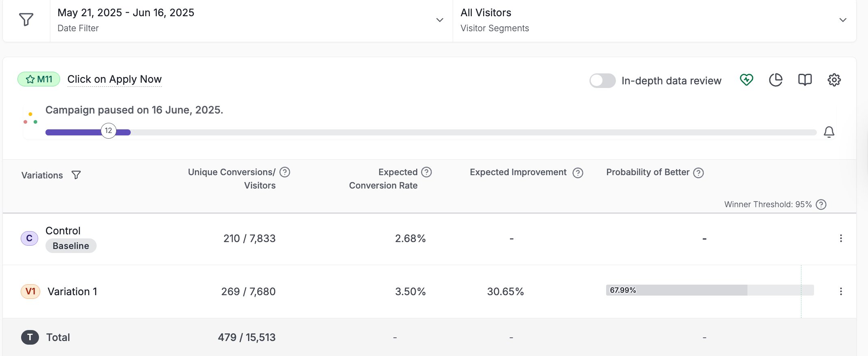Click the M11 metric badge
This screenshot has width=868, height=356.
pyautogui.click(x=39, y=79)
